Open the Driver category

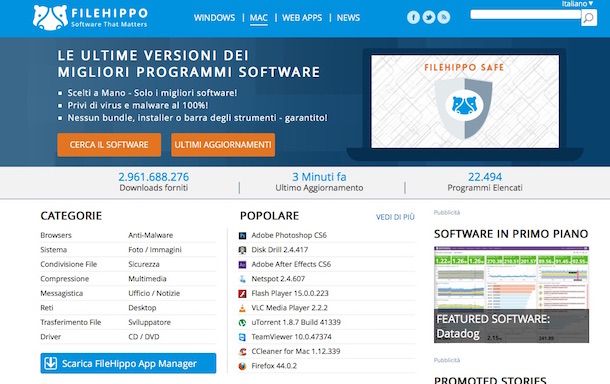[51, 337]
